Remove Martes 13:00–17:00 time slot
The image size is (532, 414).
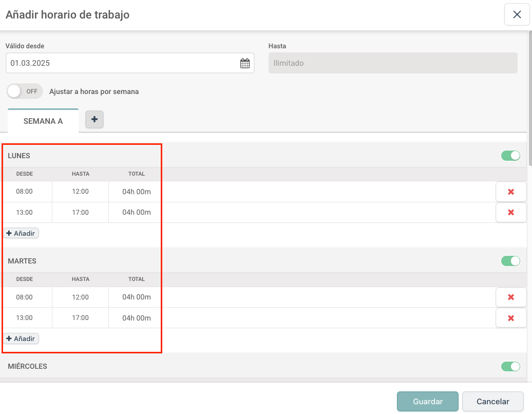click(510, 318)
